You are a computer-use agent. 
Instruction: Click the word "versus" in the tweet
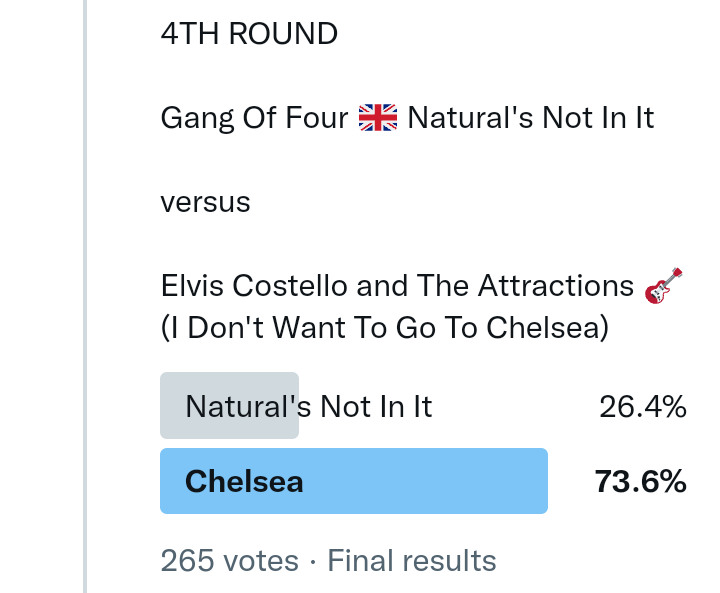(x=205, y=202)
